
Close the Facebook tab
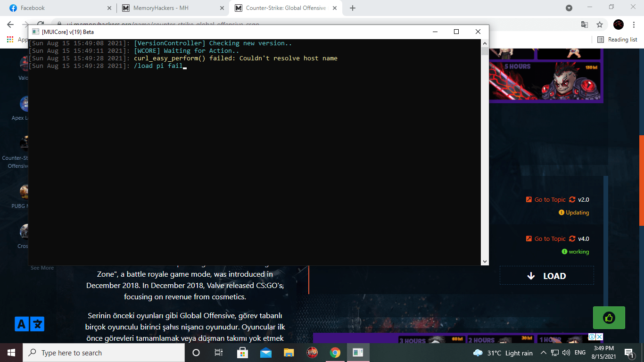109,8
